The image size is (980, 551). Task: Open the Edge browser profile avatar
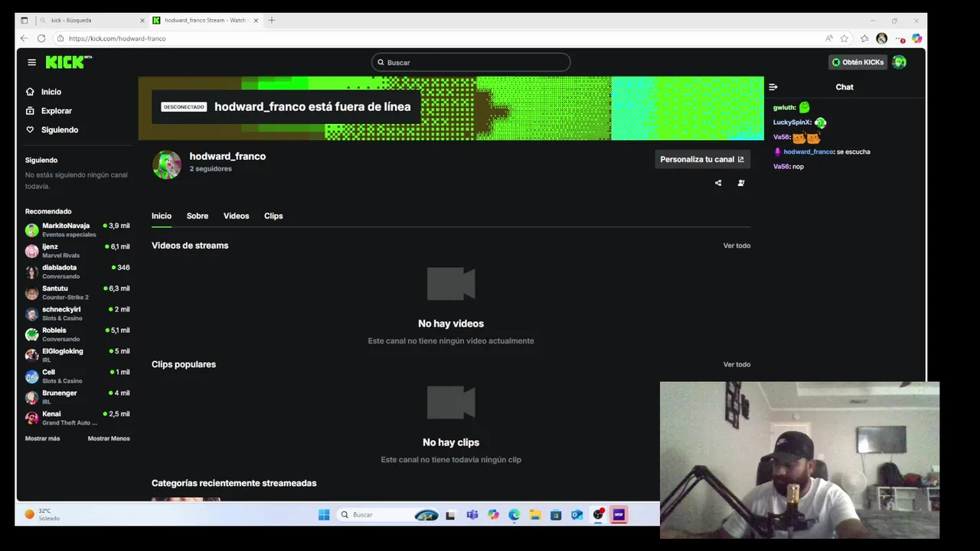coord(882,38)
